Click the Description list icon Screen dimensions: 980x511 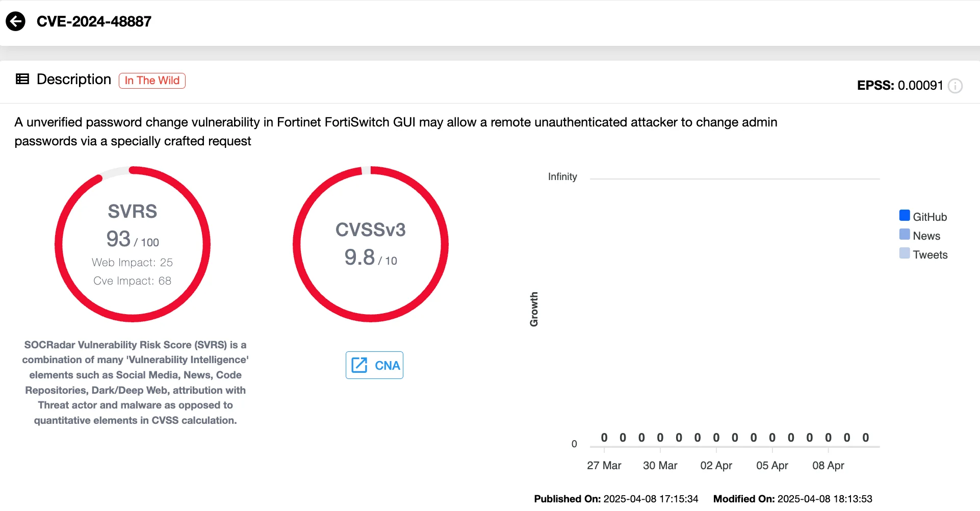[22, 79]
